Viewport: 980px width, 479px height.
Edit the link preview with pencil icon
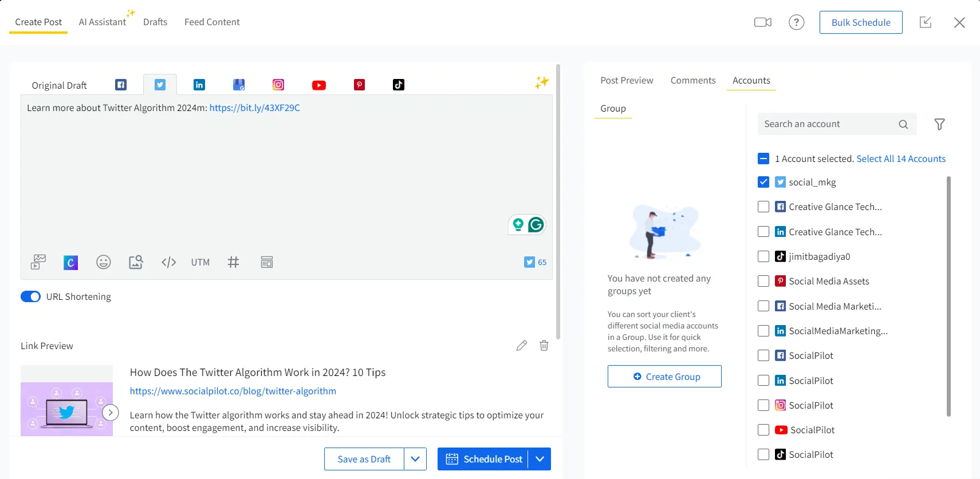pyautogui.click(x=521, y=346)
